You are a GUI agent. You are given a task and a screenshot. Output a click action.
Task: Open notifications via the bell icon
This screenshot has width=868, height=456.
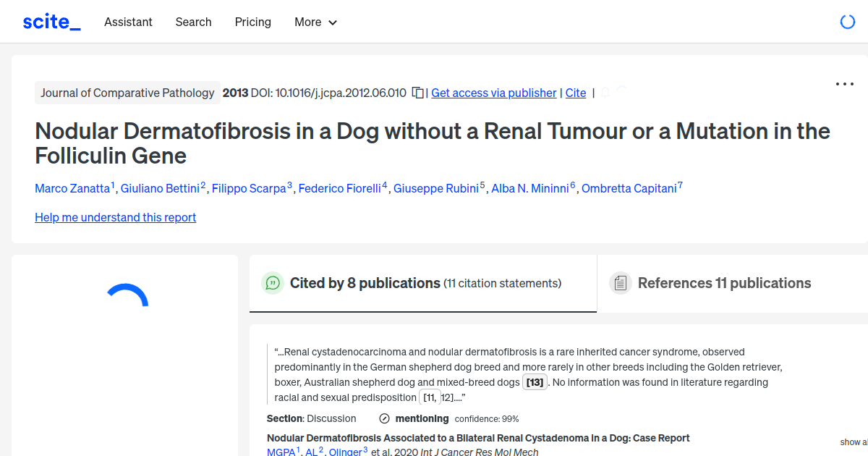tap(604, 93)
